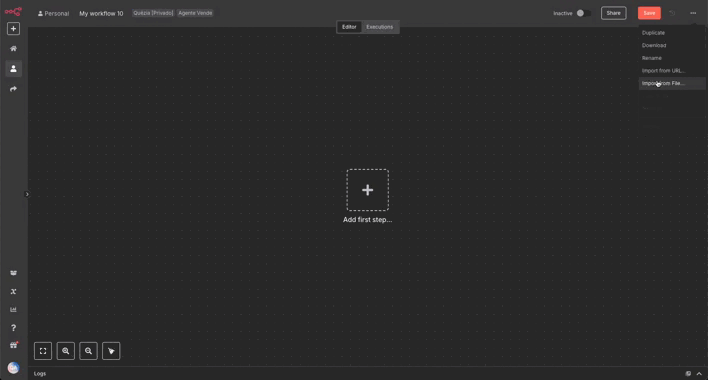Image resolution: width=708 pixels, height=380 pixels.
Task: Open the Variables icon in sidebar
Action: coord(13,292)
